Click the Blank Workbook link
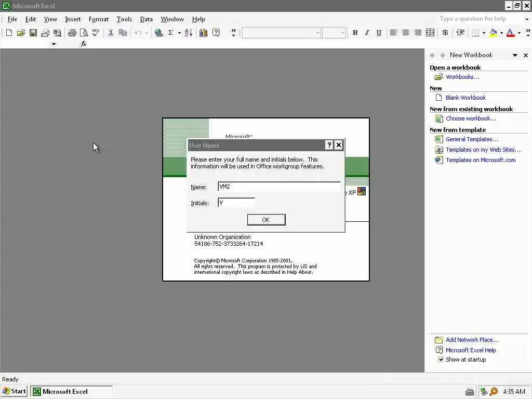 pos(465,98)
